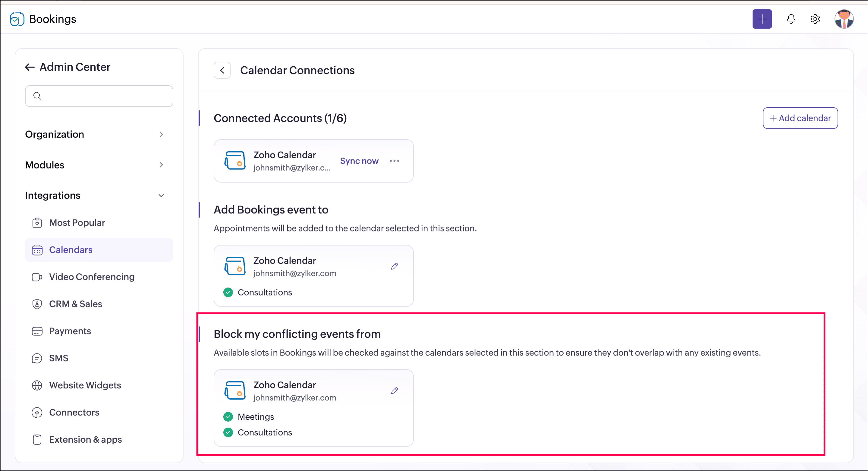Click the Admin Center search field

coord(99,96)
